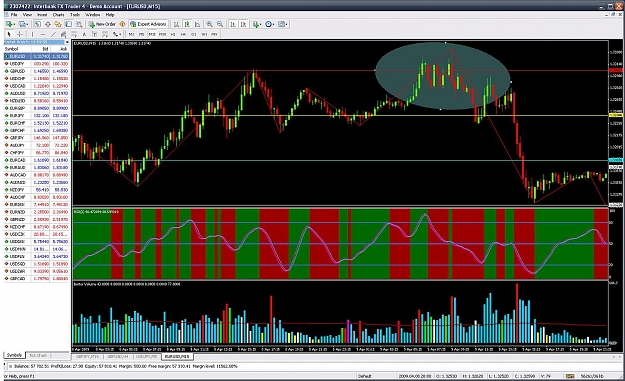Zoom out on the chart
The height and width of the screenshot is (381, 625).
click(220, 24)
